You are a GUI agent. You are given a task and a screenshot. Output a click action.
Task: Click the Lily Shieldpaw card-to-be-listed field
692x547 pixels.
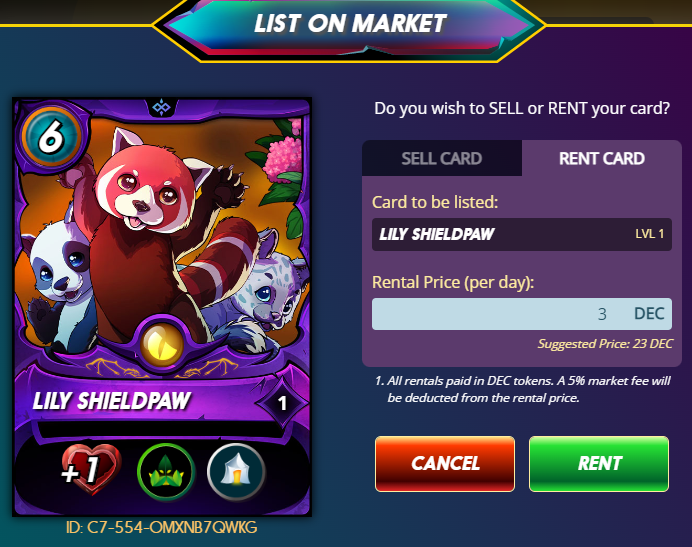(522, 234)
